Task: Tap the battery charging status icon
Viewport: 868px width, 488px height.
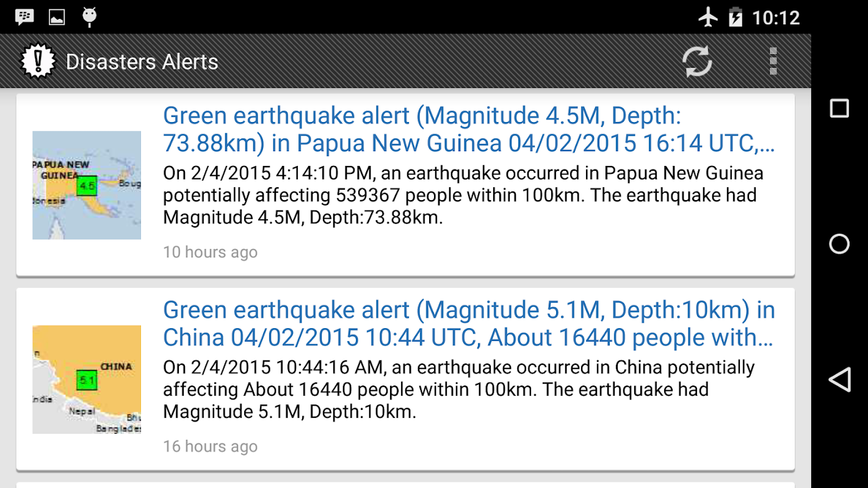Action: (x=736, y=17)
